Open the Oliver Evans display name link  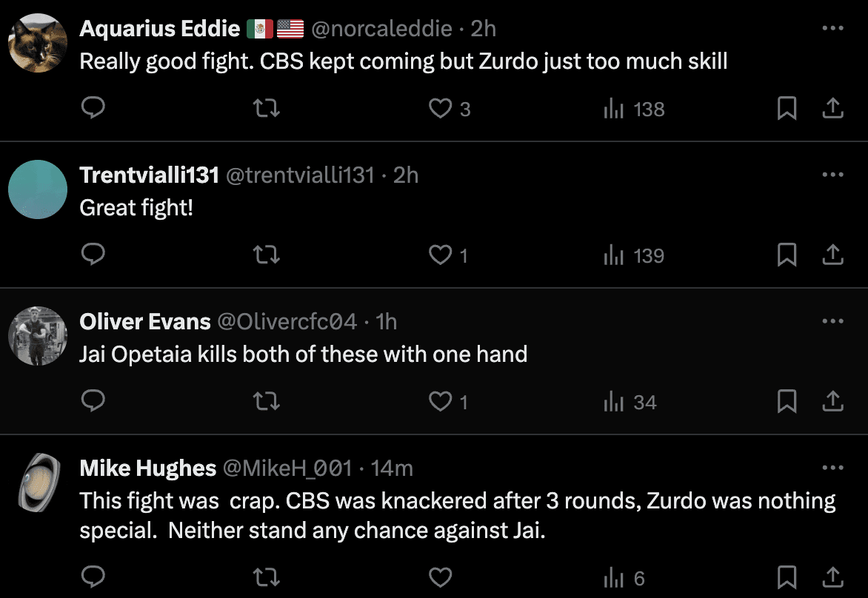tap(145, 322)
